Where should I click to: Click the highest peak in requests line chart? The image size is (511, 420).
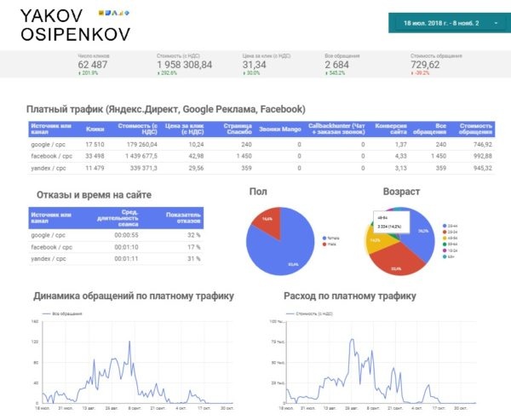(129, 342)
